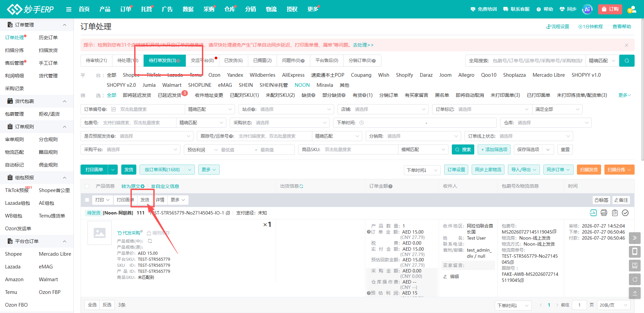Open the user avatar menu
Screen dimensions: 644x313
(x=632, y=9)
